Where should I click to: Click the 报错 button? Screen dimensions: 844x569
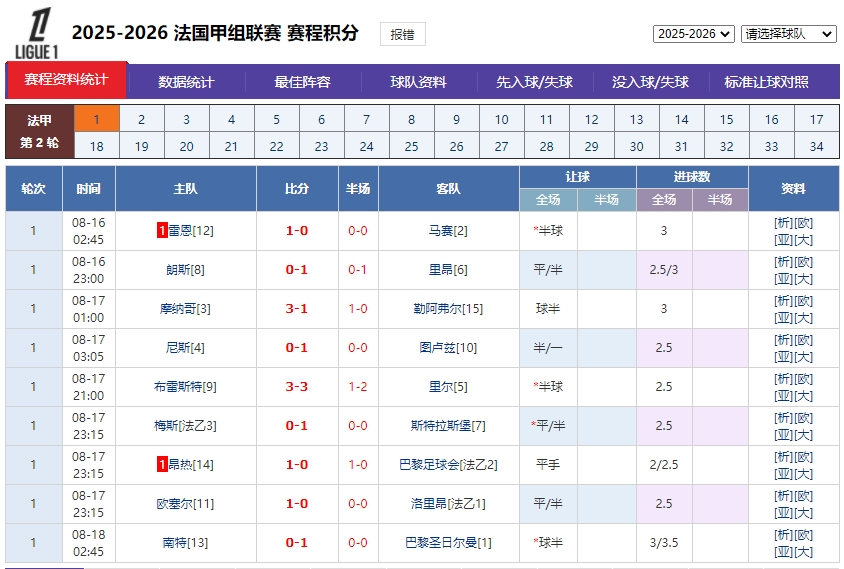[402, 34]
